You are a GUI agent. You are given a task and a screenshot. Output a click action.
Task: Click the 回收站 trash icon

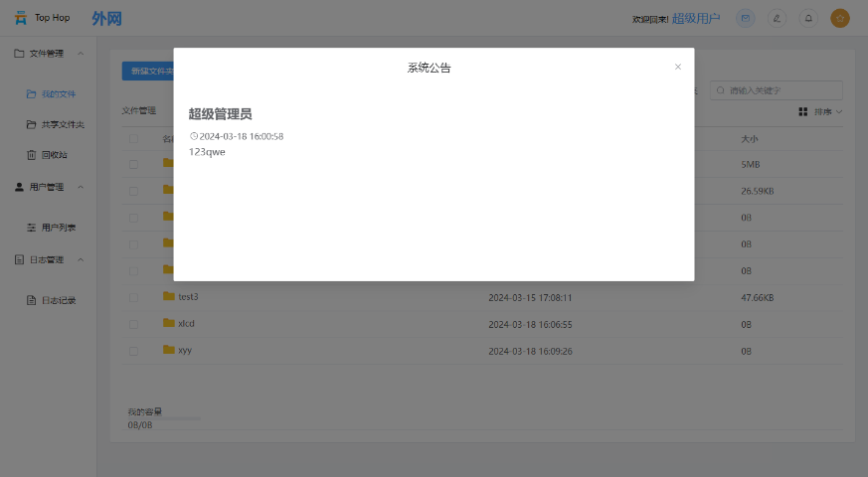coord(32,155)
